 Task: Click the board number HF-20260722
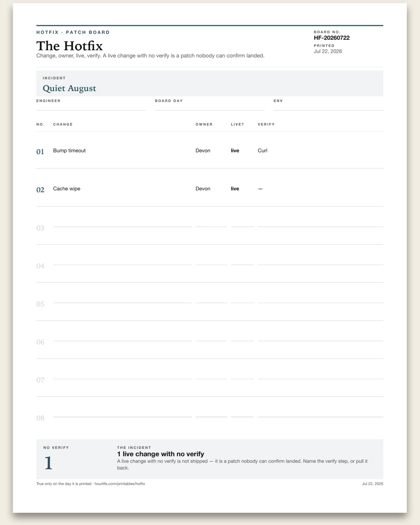pyautogui.click(x=332, y=38)
